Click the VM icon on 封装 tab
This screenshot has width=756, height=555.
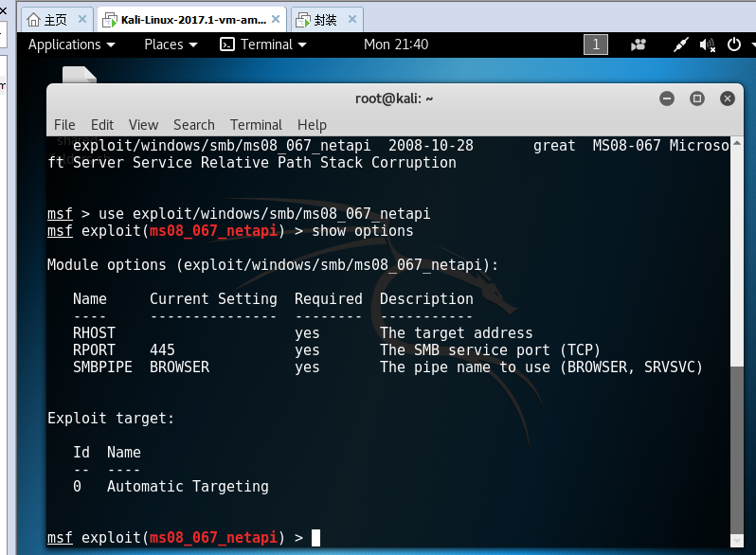coord(303,20)
